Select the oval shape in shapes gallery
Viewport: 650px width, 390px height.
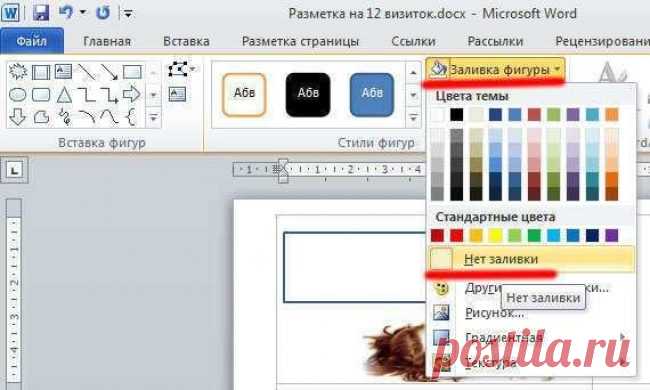click(18, 95)
